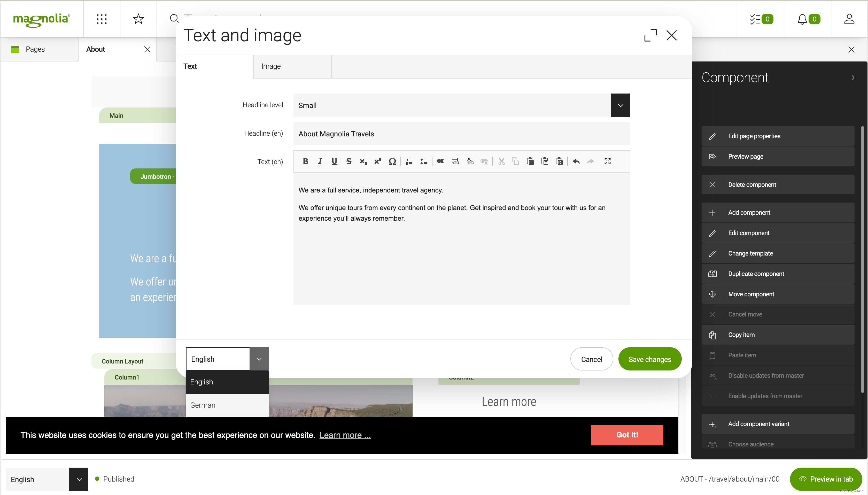The height and width of the screenshot is (495, 868).
Task: Click the Headline (en) text field
Action: click(461, 134)
